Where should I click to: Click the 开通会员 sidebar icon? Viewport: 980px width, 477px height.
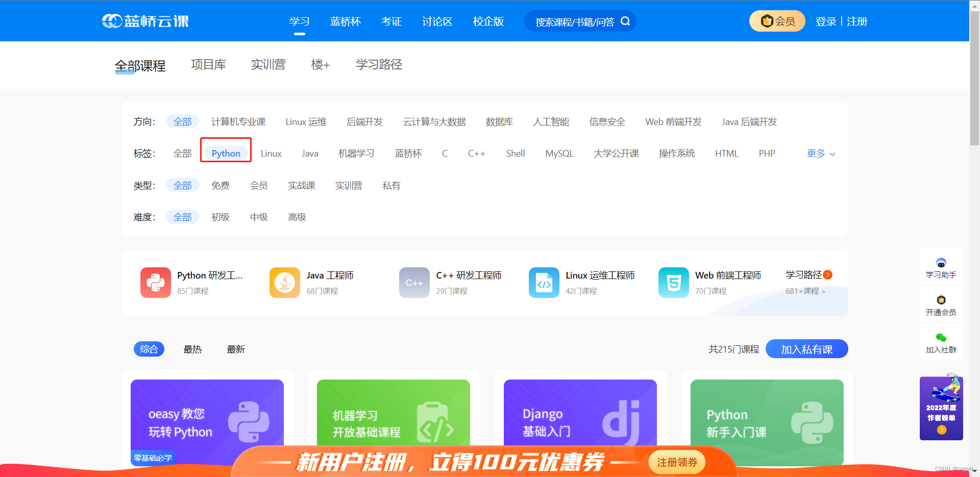click(941, 300)
